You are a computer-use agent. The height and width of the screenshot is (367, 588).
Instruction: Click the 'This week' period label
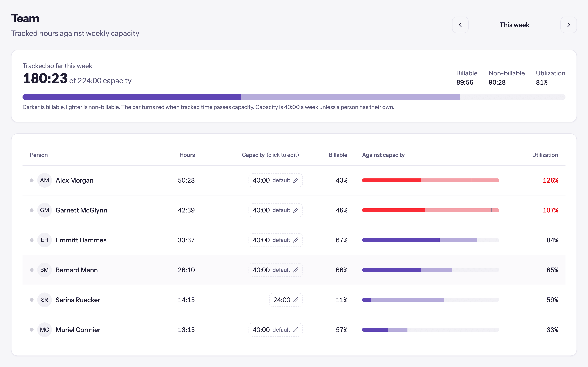pyautogui.click(x=514, y=25)
